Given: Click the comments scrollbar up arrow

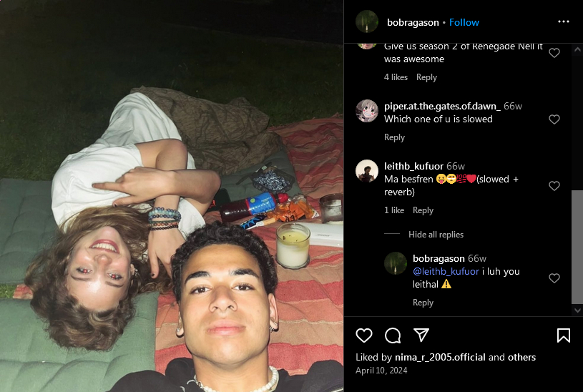Looking at the screenshot, I should tap(577, 49).
